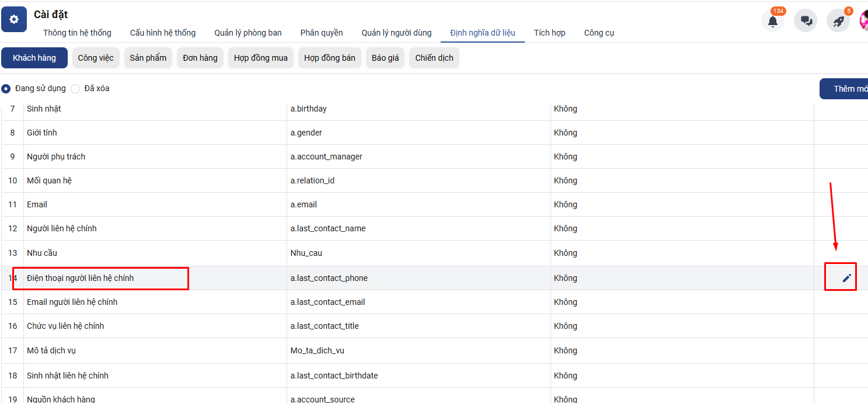Switch to the "Phân quyền" tab

tap(322, 33)
